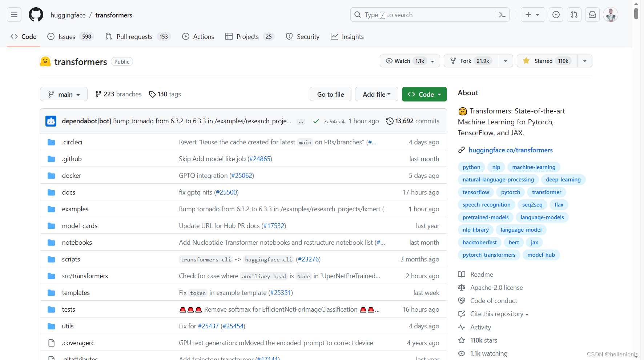Click the .circleci folder icon
This screenshot has height=360, width=644.
(x=51, y=142)
